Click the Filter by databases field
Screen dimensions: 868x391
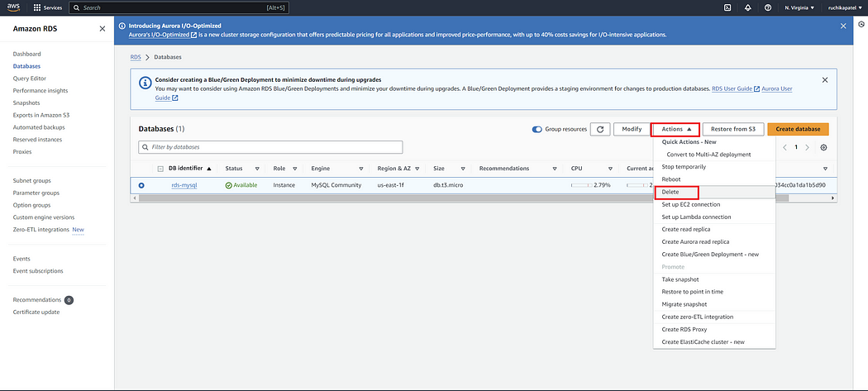(x=270, y=147)
